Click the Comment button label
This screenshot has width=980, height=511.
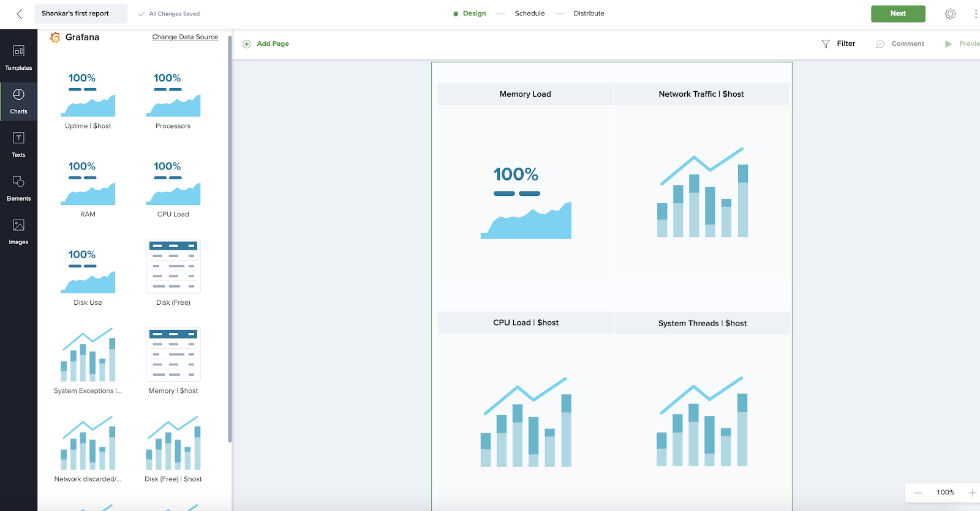908,44
